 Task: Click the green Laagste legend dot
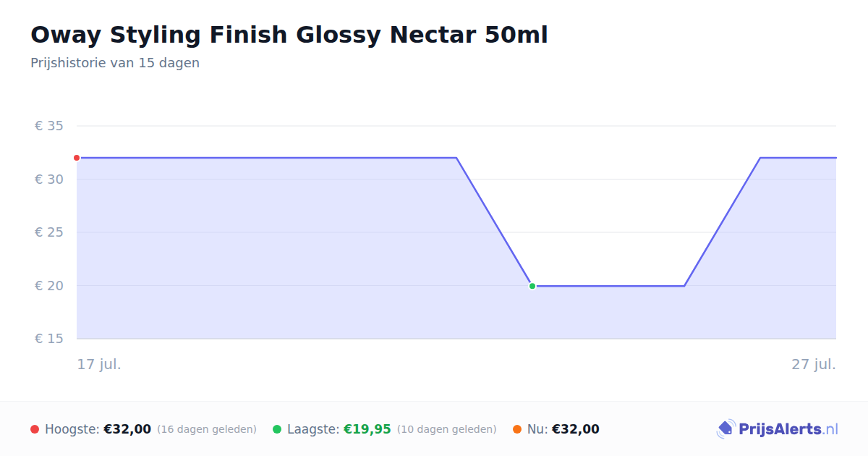pyautogui.click(x=277, y=429)
